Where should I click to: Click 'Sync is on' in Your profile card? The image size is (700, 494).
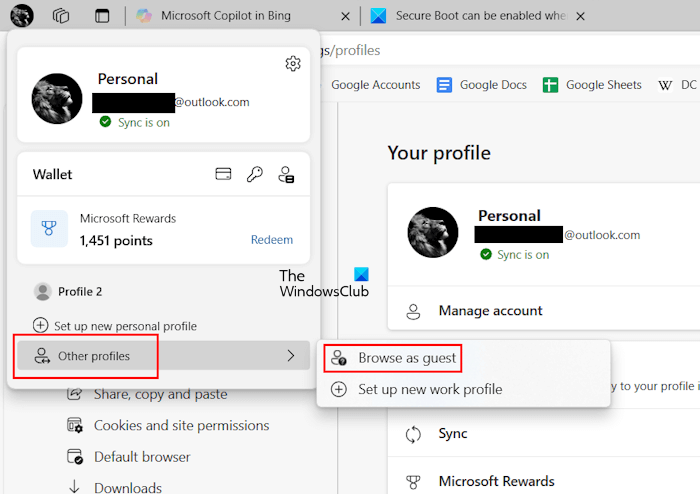click(x=523, y=255)
